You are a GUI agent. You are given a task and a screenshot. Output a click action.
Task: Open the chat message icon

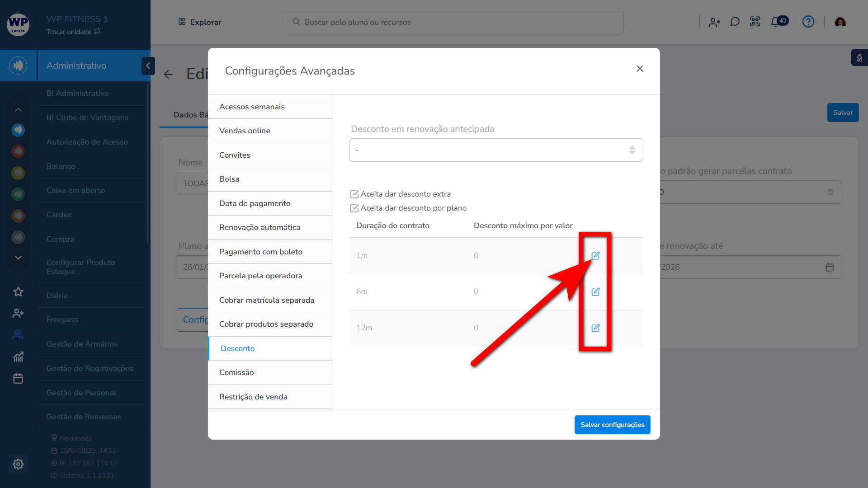[735, 22]
